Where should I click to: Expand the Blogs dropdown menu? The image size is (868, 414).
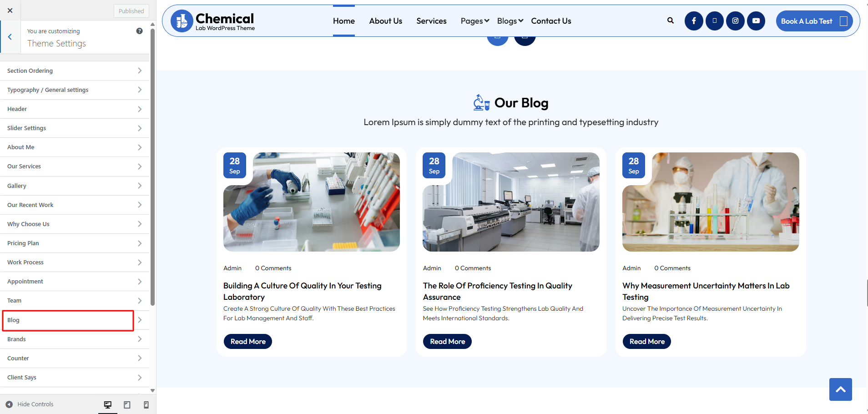510,21
